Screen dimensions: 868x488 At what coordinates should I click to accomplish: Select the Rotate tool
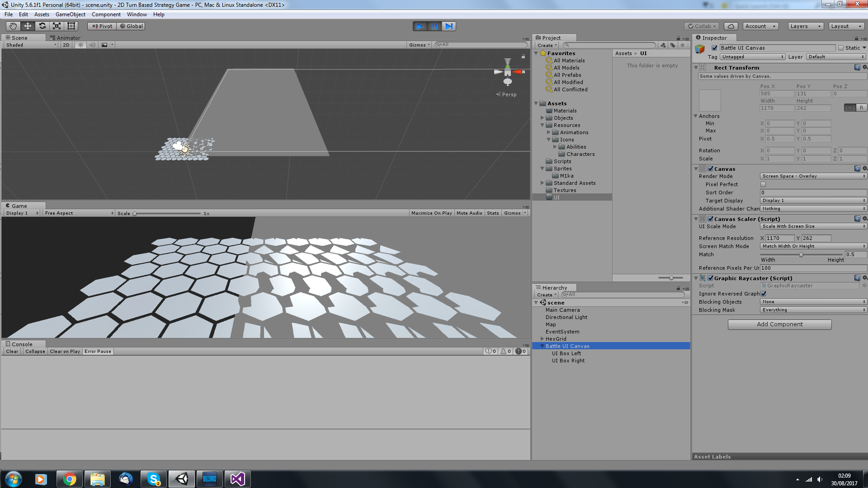(x=42, y=26)
